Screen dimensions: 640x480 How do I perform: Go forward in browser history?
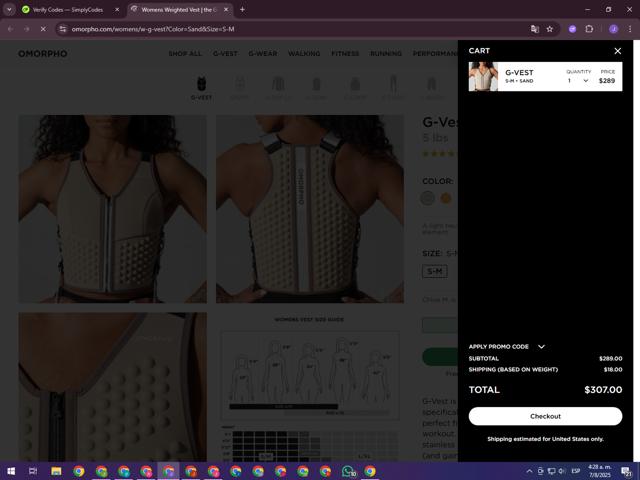click(x=27, y=29)
